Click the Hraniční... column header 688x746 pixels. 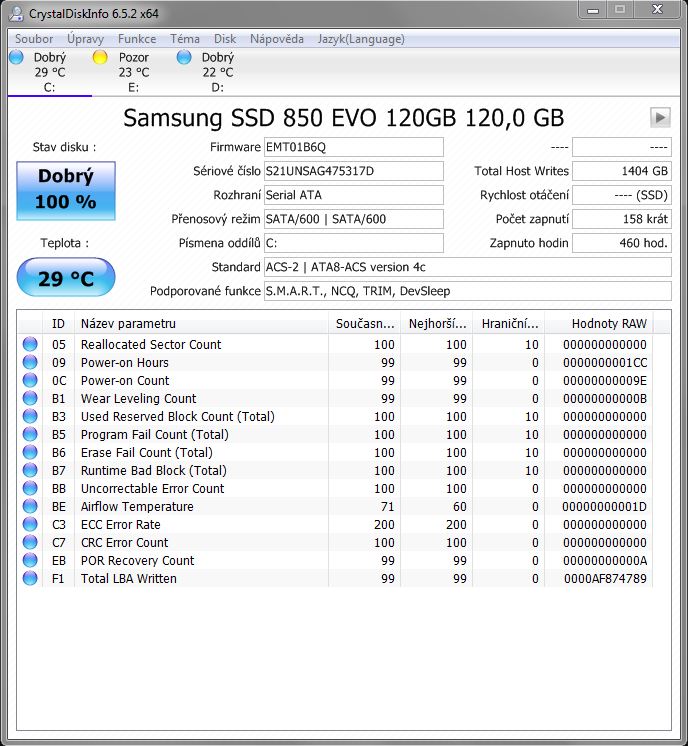[509, 324]
